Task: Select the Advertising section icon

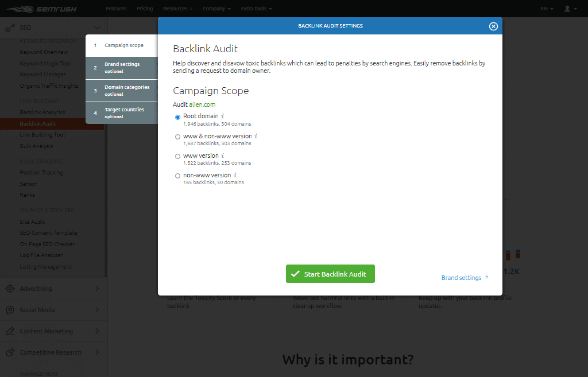Action: click(x=11, y=289)
